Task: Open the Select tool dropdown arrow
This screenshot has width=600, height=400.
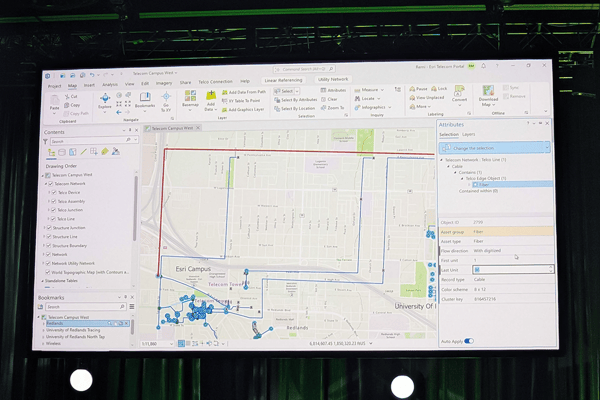Action: coord(297,91)
